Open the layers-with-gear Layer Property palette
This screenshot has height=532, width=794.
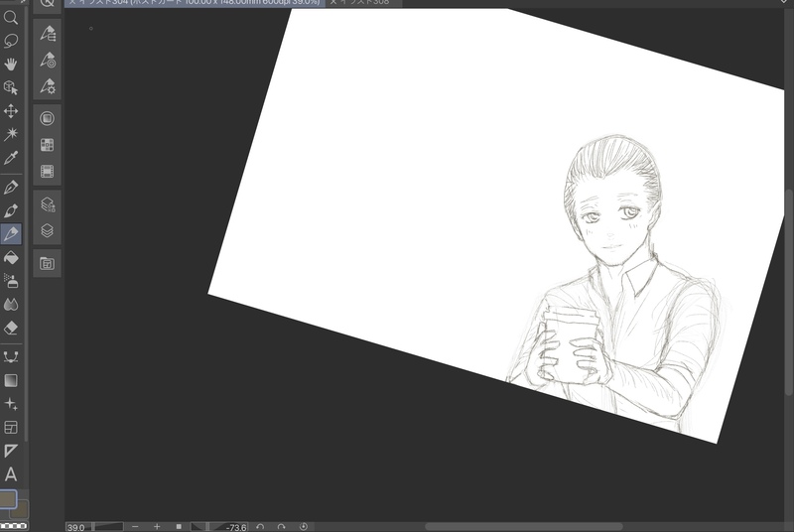[x=48, y=204]
